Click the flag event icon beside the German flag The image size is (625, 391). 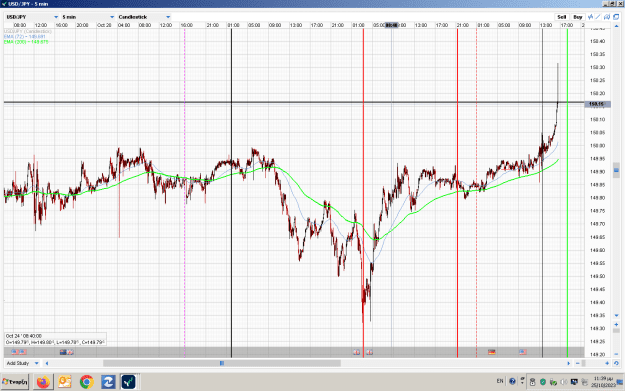coord(523,352)
